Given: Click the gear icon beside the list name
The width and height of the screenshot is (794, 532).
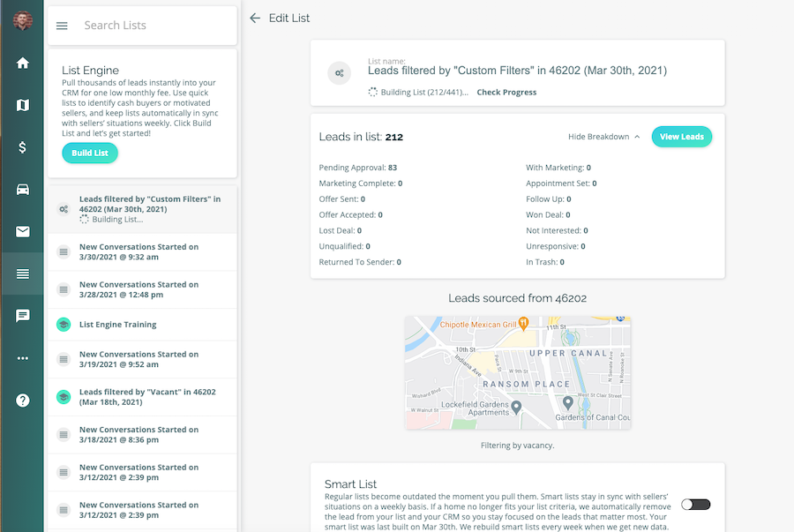Looking at the screenshot, I should point(339,73).
